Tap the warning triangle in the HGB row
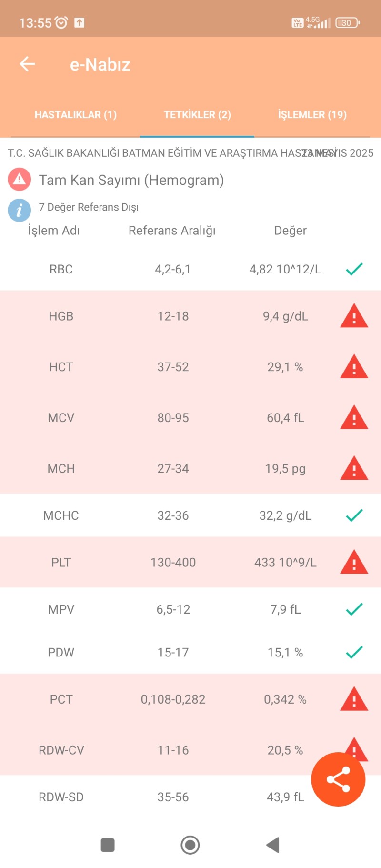 coord(354,316)
